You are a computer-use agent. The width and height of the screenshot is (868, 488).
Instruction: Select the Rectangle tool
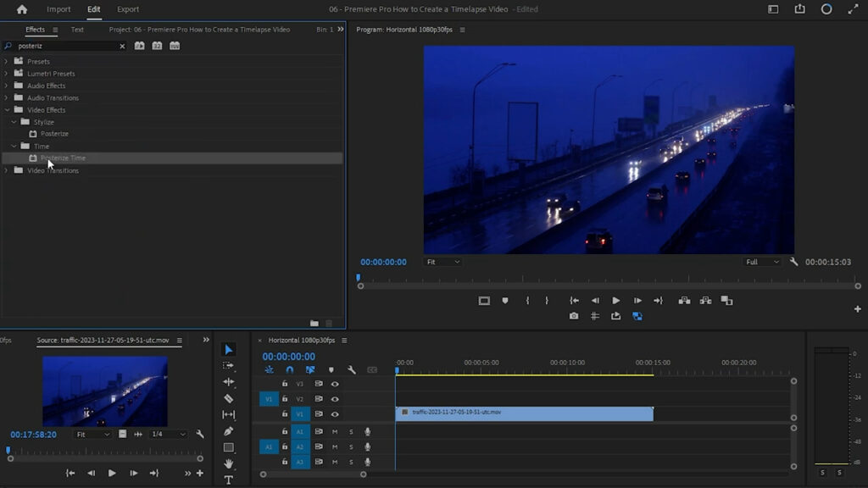pos(228,447)
